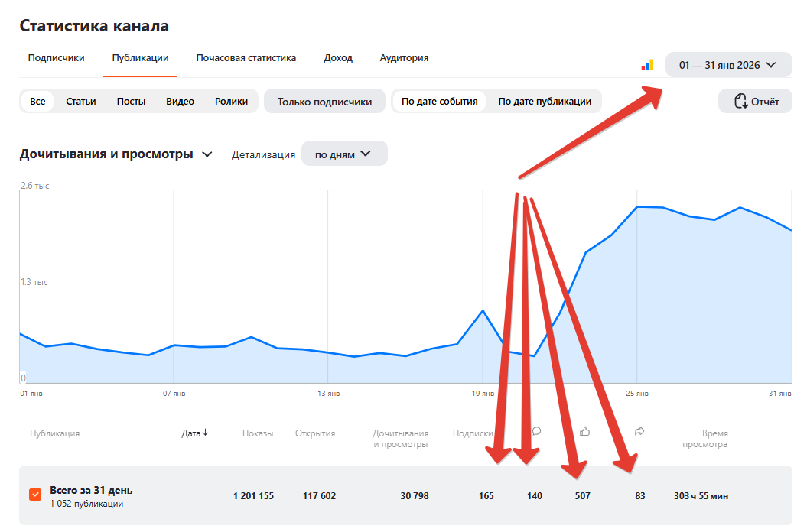Image resolution: width=807 pixels, height=532 pixels.
Task: Open the Доход tab
Action: click(337, 57)
